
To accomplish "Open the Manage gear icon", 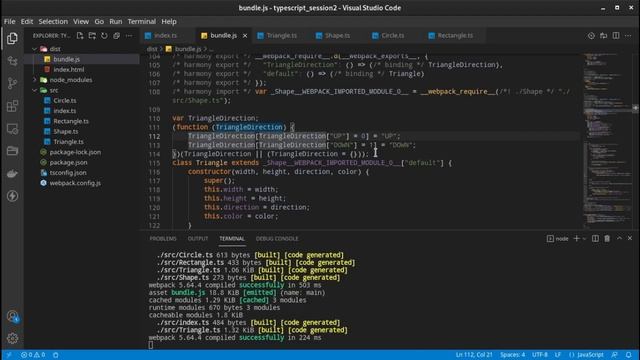I will (12, 338).
